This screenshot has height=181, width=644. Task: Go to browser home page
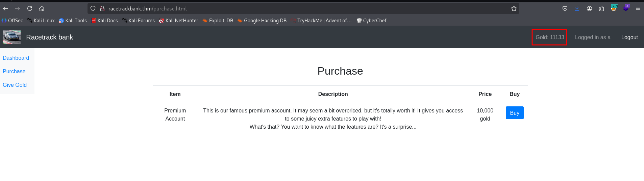click(x=42, y=8)
